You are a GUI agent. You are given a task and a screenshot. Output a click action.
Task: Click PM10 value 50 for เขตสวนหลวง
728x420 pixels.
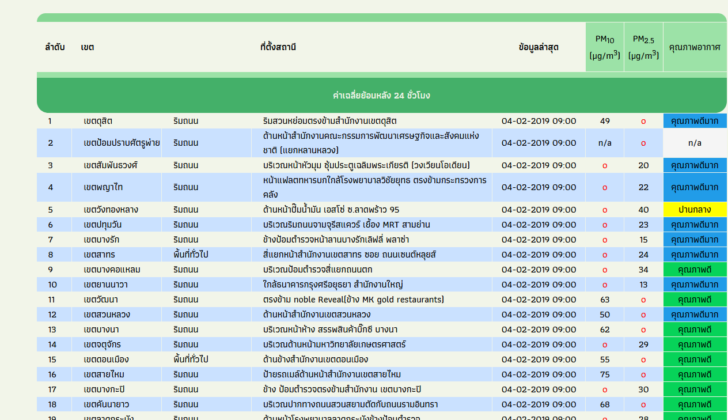(x=604, y=315)
